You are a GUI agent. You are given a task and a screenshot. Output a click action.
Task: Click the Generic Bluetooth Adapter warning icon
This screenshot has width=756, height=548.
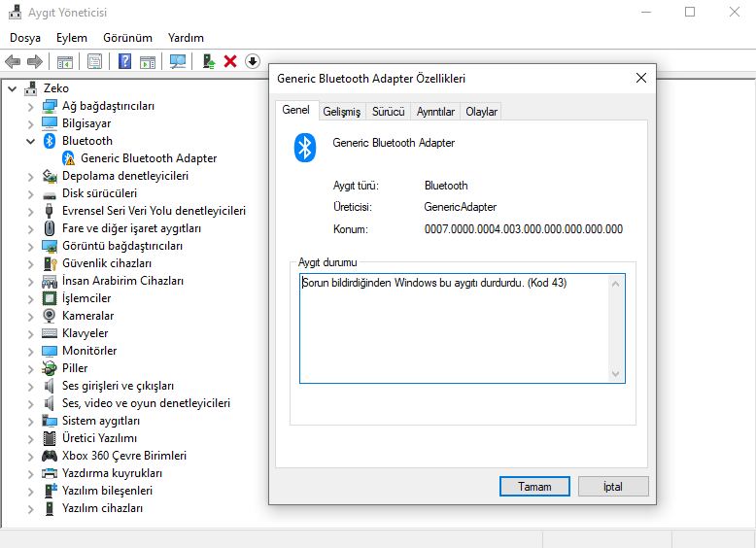point(68,158)
